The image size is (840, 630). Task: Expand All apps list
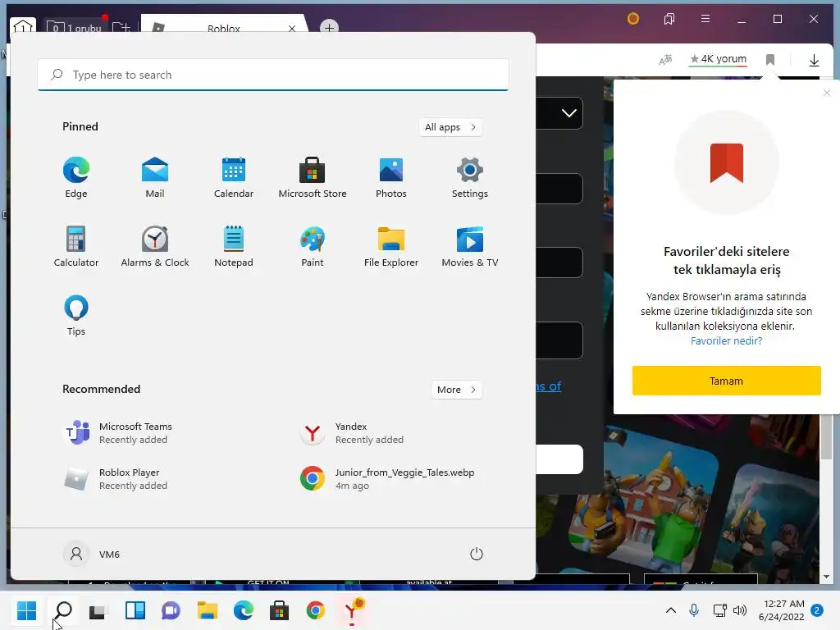pyautogui.click(x=450, y=127)
